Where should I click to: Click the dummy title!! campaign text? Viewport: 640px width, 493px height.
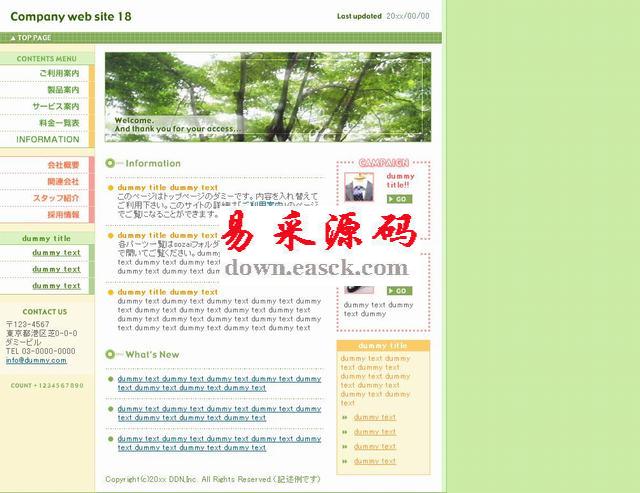coord(400,180)
